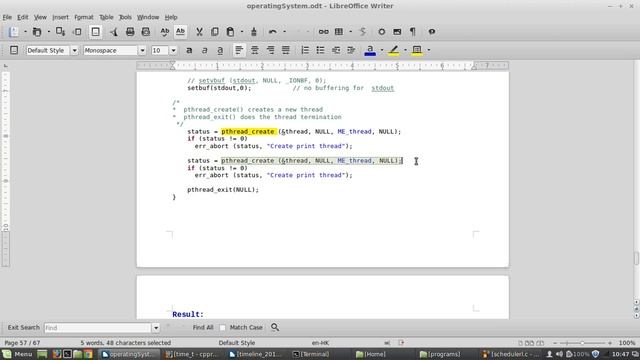This screenshot has height=360, width=640.
Task: Click the Find All button
Action: click(203, 327)
